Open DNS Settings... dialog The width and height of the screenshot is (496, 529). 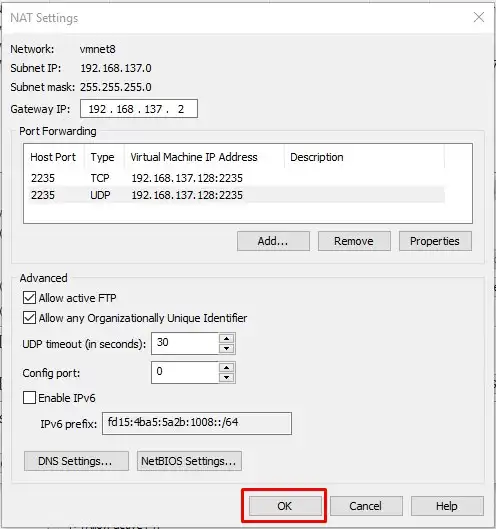click(76, 461)
